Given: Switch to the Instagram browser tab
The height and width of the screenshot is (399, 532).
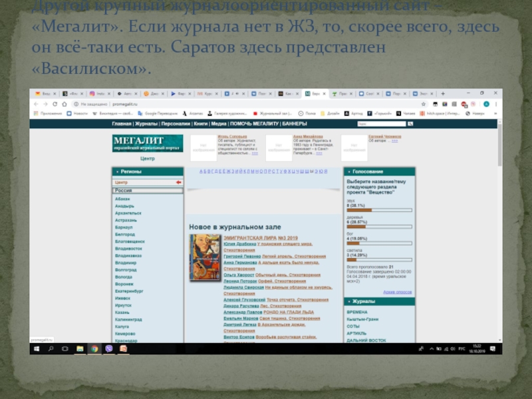Looking at the screenshot, I should 100,94.
